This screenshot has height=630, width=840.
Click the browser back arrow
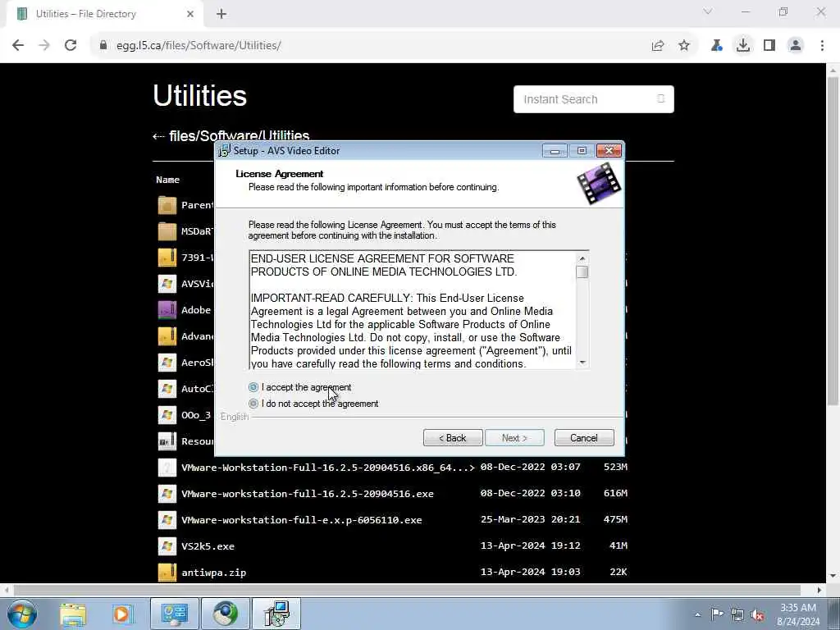[x=18, y=46]
